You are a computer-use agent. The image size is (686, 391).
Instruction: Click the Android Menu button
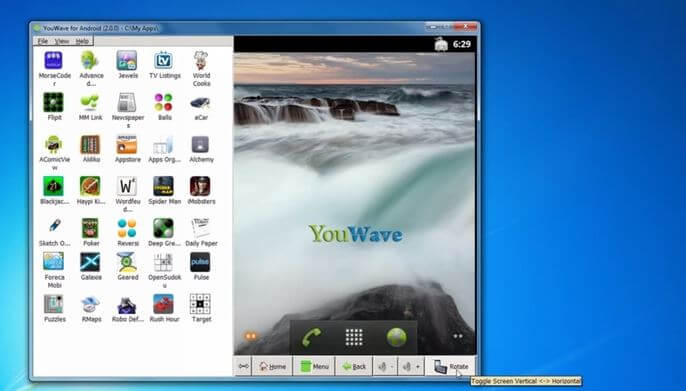[x=314, y=367]
